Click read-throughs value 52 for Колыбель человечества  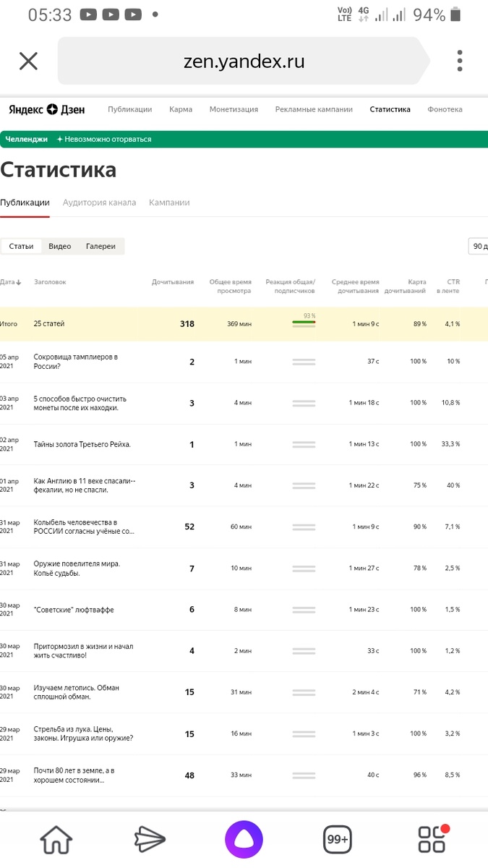point(189,527)
